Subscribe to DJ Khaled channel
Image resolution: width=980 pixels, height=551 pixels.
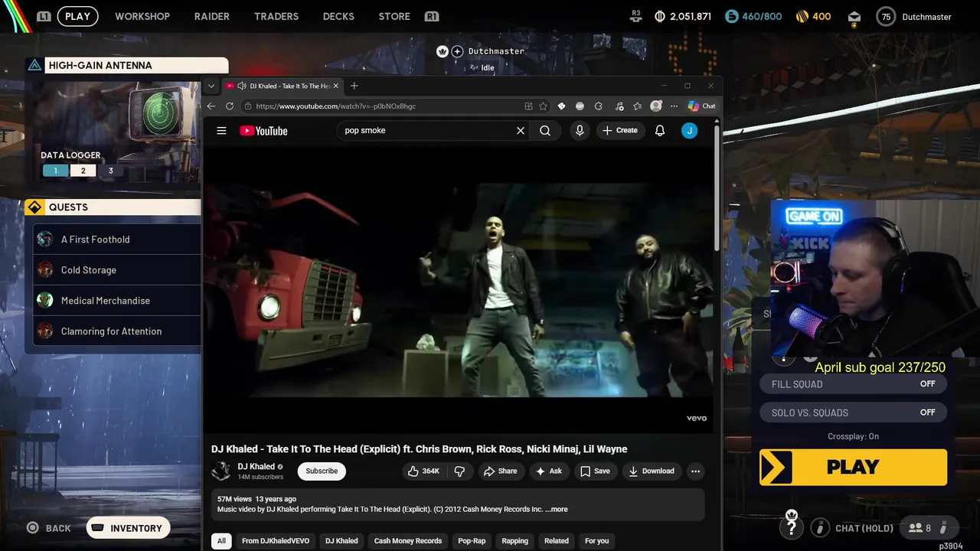pos(322,471)
